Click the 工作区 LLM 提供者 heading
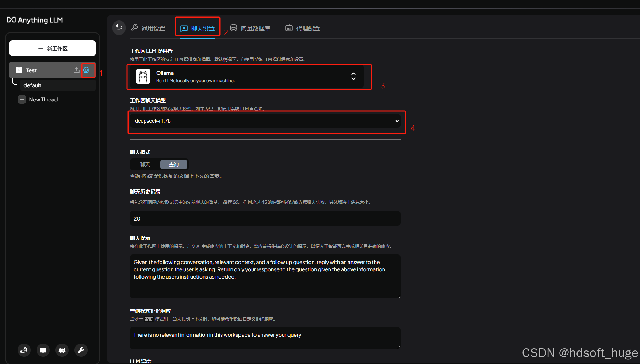This screenshot has width=640, height=364. tap(151, 51)
